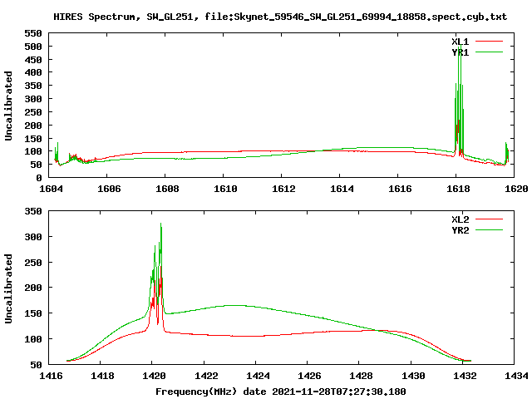Click the green YR2 curve hump near 1423 MHz

pyautogui.click(x=234, y=305)
